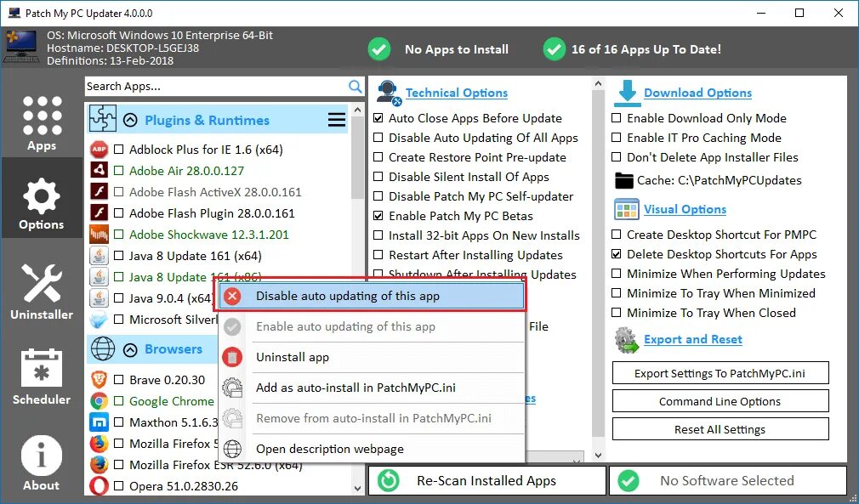Click the Download Options arrow icon
Viewport: 859px width, 504px height.
(x=628, y=93)
